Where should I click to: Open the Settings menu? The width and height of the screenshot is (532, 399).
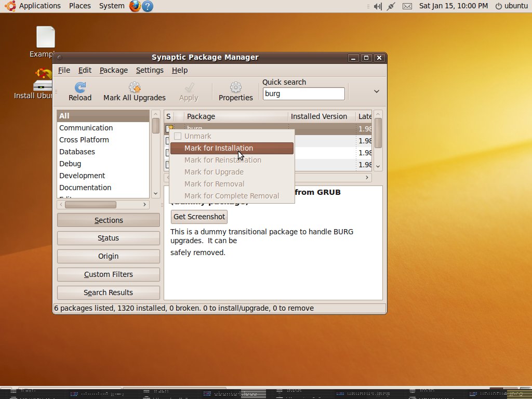(150, 70)
